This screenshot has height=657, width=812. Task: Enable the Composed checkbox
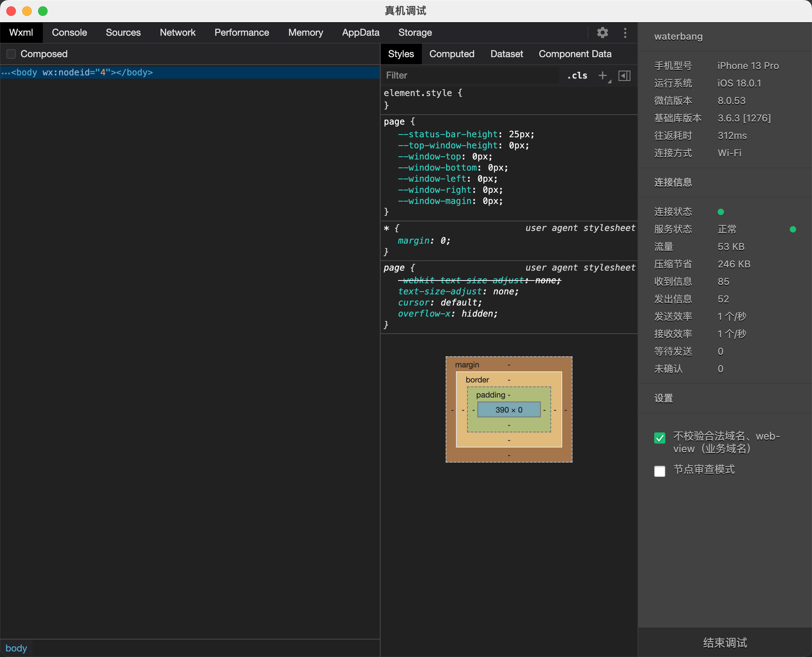click(x=11, y=54)
